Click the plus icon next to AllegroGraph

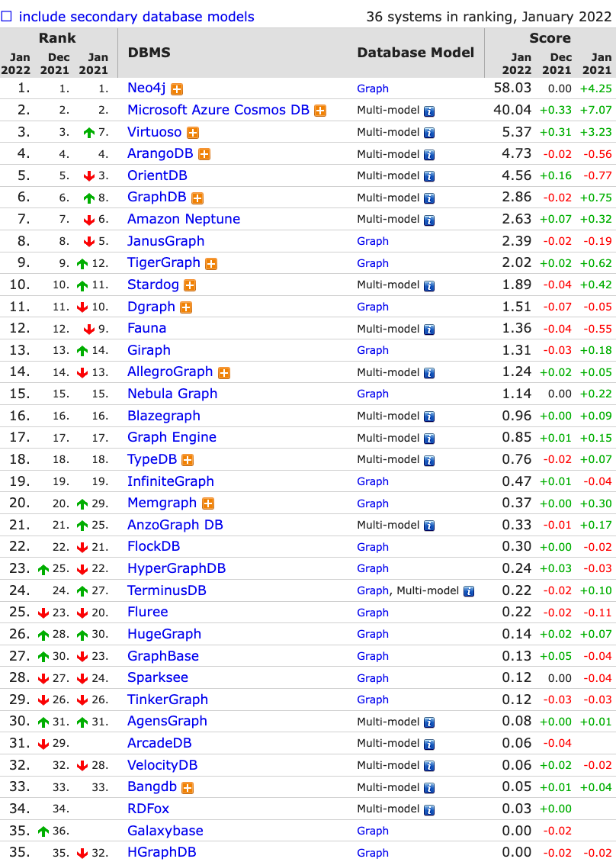pos(224,373)
